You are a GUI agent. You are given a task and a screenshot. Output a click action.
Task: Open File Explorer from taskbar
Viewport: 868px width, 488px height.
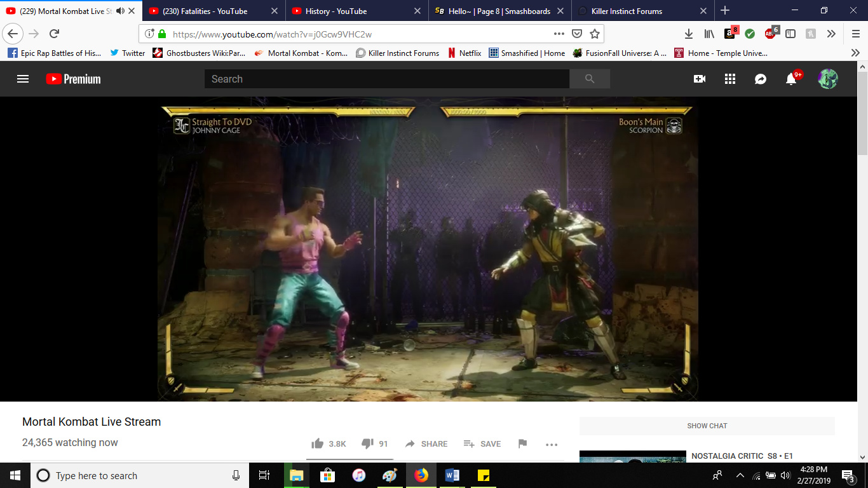tap(297, 475)
